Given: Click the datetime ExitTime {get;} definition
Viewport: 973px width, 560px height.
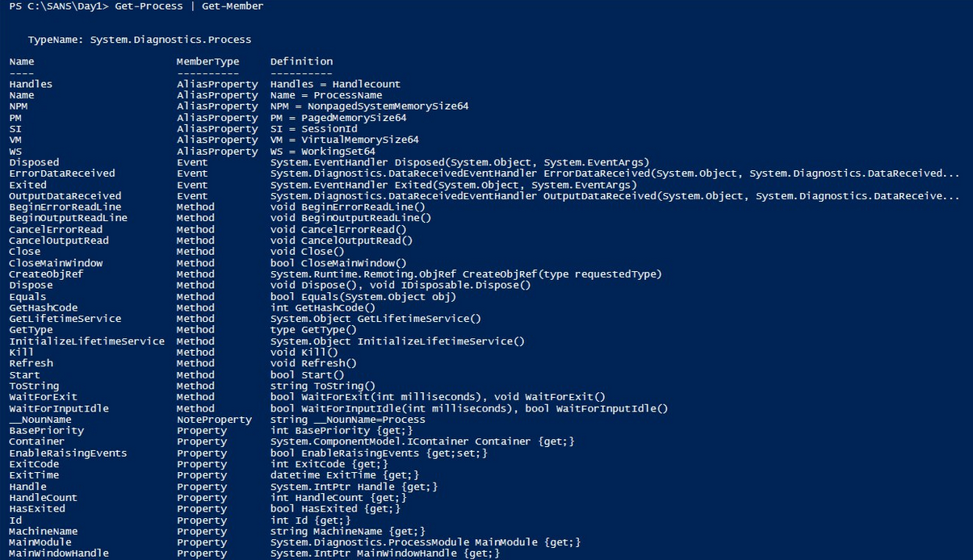Looking at the screenshot, I should (x=345, y=475).
